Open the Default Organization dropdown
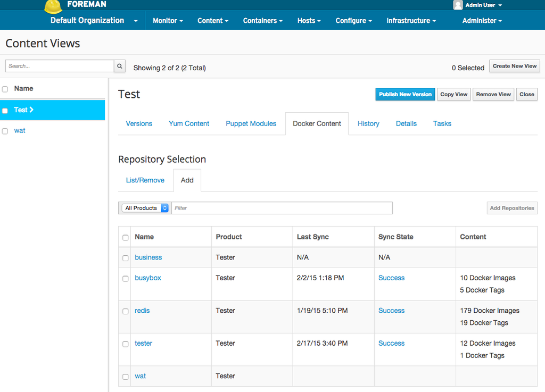Viewport: 545px width, 392px height. coord(94,21)
